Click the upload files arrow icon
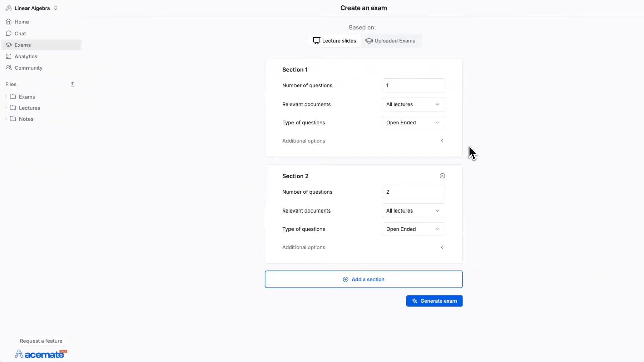This screenshot has width=644, height=362. click(x=73, y=84)
